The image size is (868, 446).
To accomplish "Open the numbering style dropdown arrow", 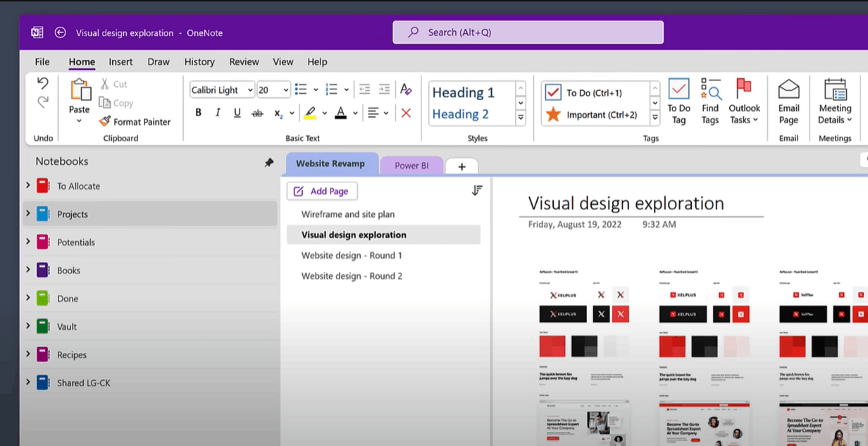I will coord(347,90).
